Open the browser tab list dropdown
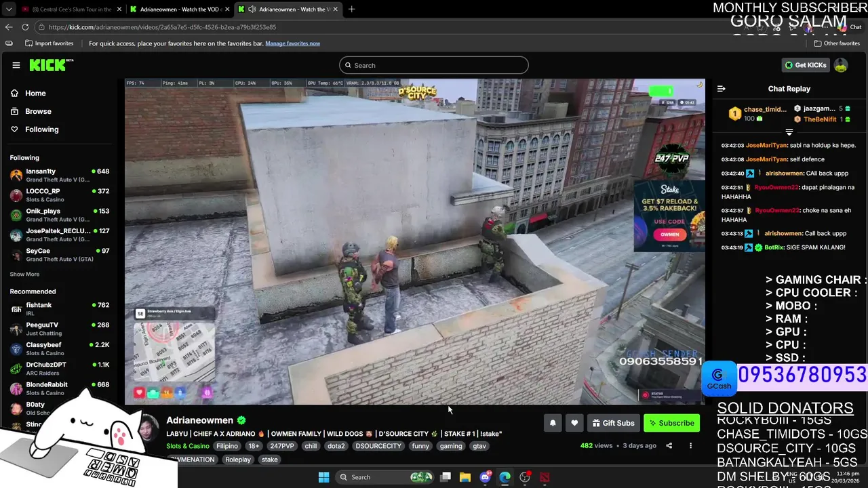 [x=9, y=9]
